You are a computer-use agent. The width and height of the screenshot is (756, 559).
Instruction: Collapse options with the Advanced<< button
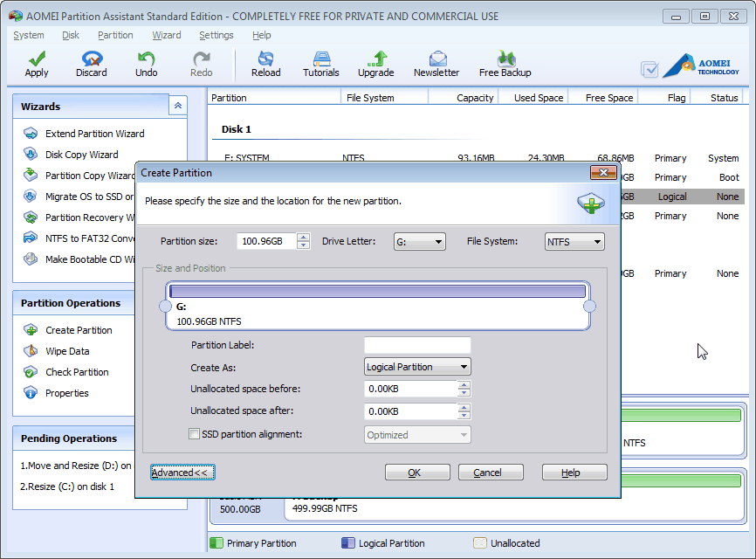pyautogui.click(x=182, y=473)
